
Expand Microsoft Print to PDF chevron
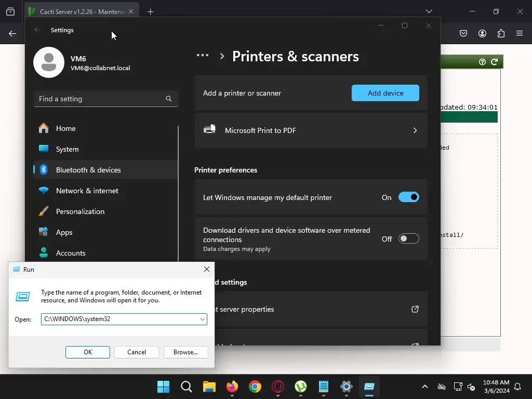(x=415, y=130)
